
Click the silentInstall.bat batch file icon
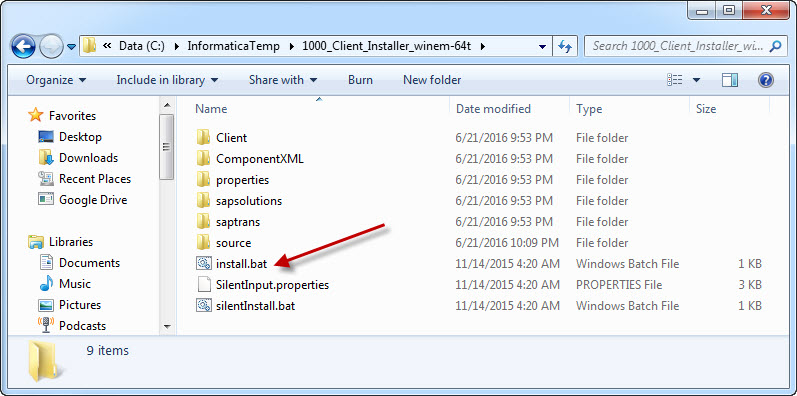(x=203, y=306)
